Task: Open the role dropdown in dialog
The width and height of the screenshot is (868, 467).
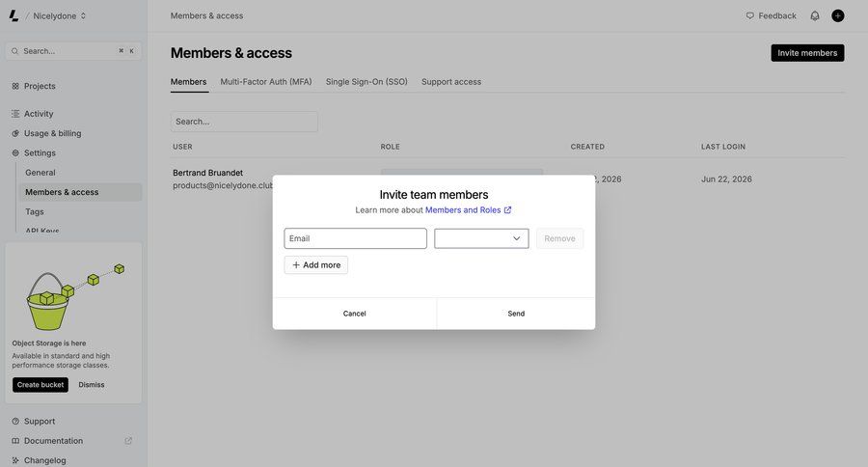Action: [x=481, y=238]
